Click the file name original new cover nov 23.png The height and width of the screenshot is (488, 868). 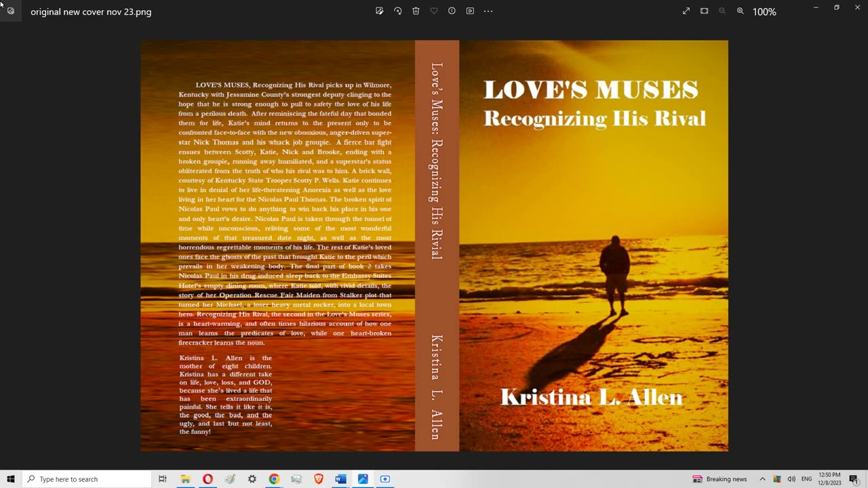click(91, 12)
